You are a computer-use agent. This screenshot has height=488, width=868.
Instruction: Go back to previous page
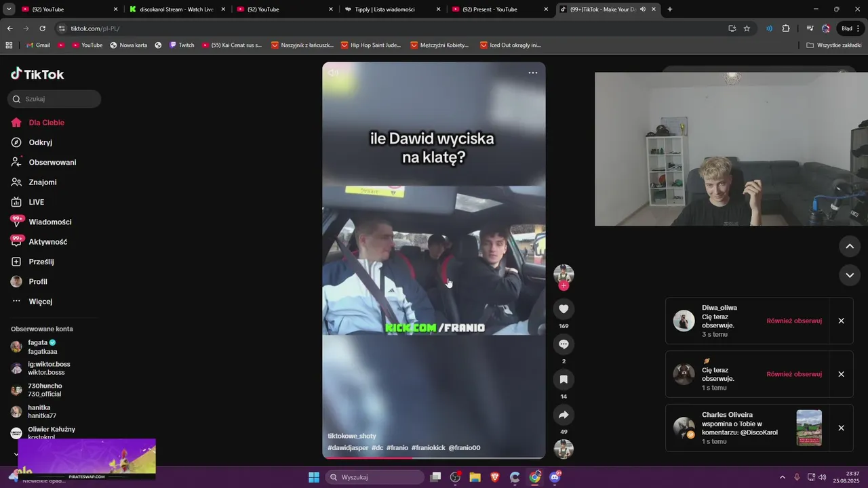[9, 28]
